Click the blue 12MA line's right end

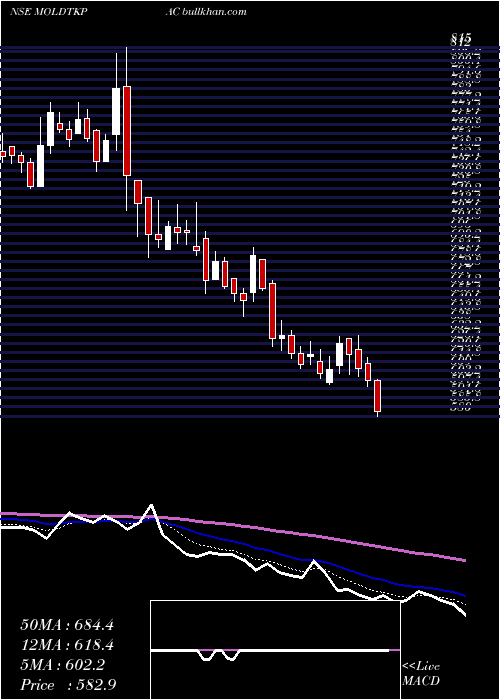(x=464, y=596)
